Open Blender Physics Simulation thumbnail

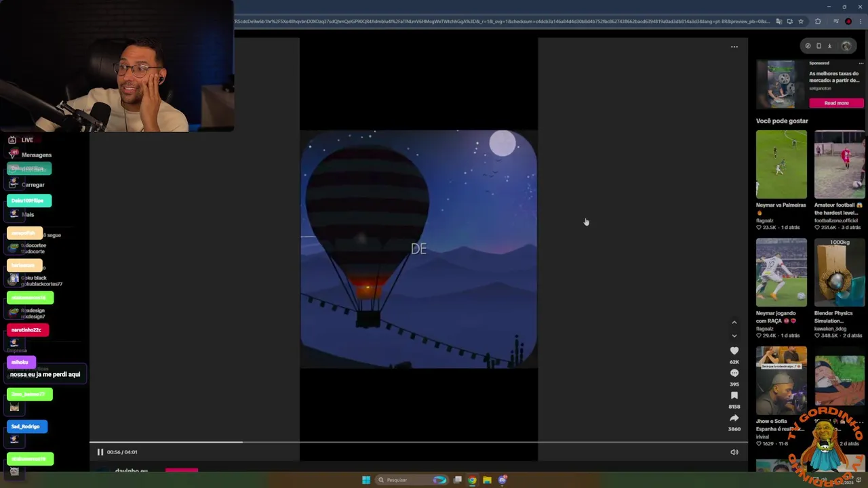(840, 272)
